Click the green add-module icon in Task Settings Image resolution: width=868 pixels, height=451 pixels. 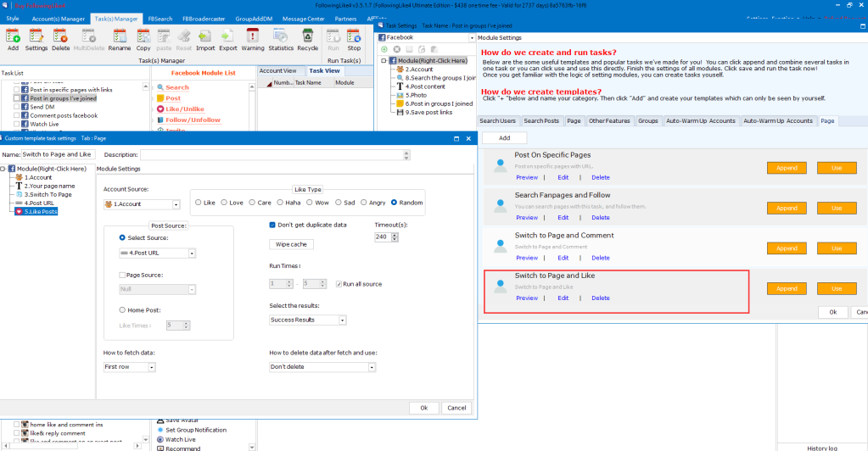point(384,49)
